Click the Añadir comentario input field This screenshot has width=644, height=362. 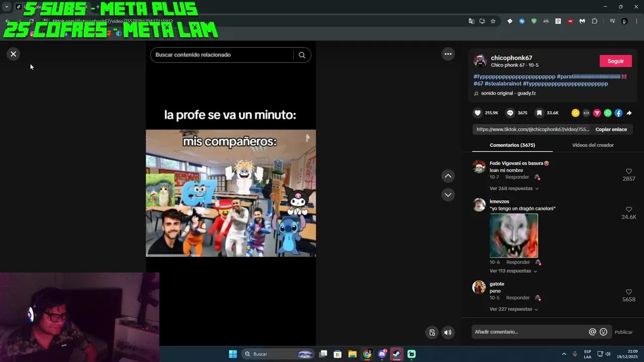pyautogui.click(x=530, y=332)
